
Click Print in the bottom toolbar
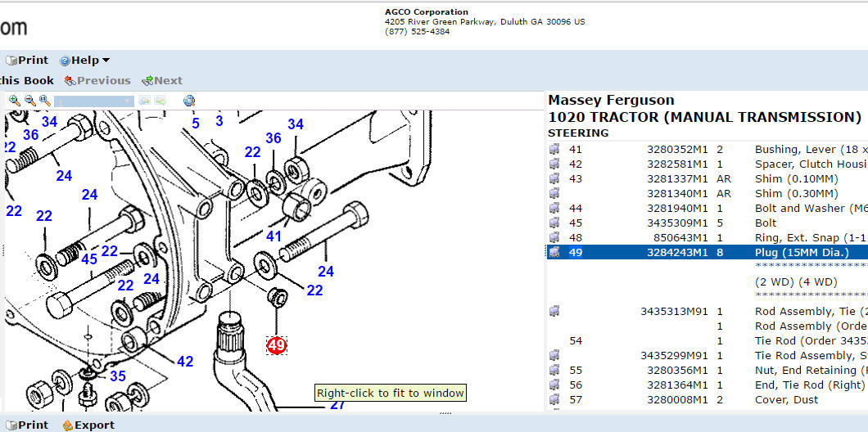click(27, 425)
